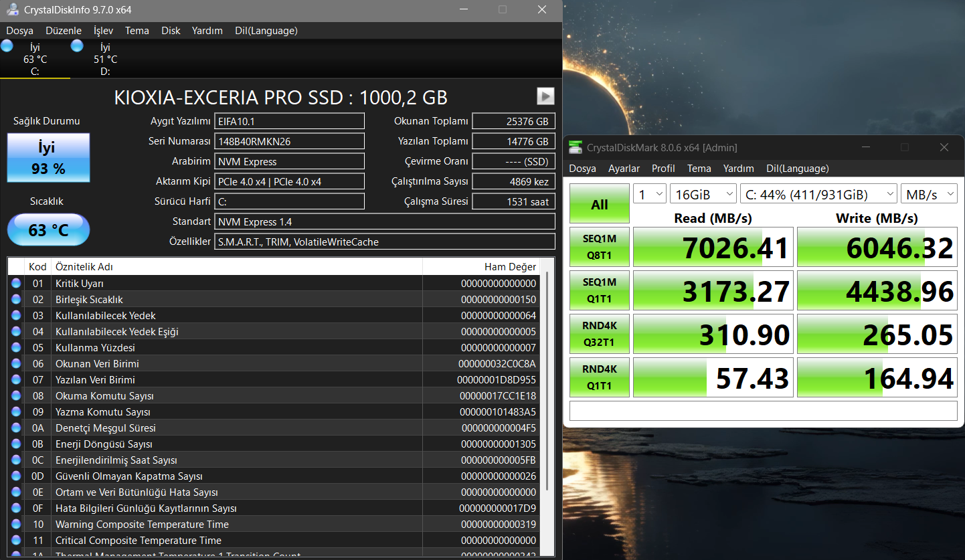Open Düzenle menu in CrystalDiskInfo
Viewport: 965px width, 560px height.
64,31
